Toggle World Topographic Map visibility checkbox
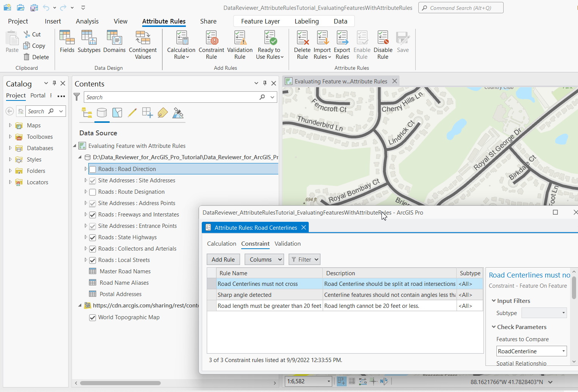This screenshot has width=578, height=392. click(x=93, y=318)
